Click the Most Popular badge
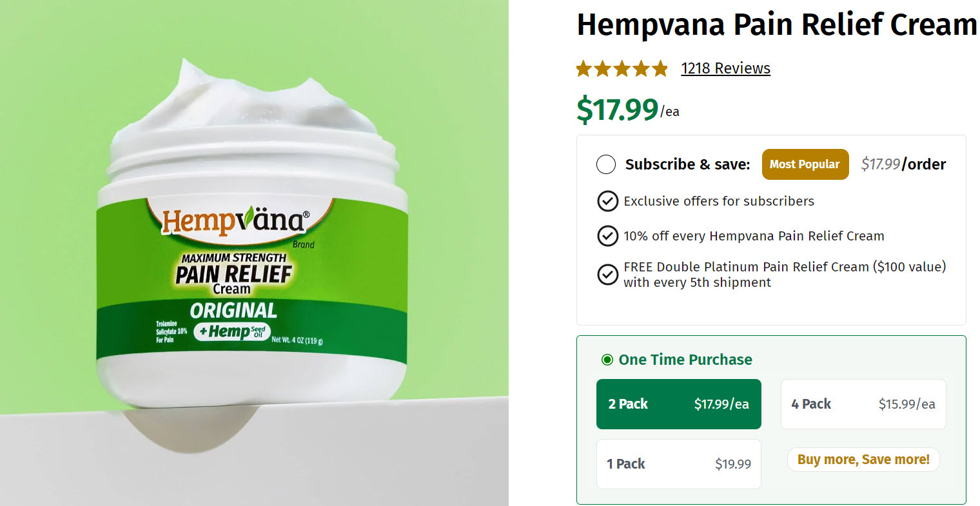This screenshot has width=980, height=506. click(x=805, y=164)
